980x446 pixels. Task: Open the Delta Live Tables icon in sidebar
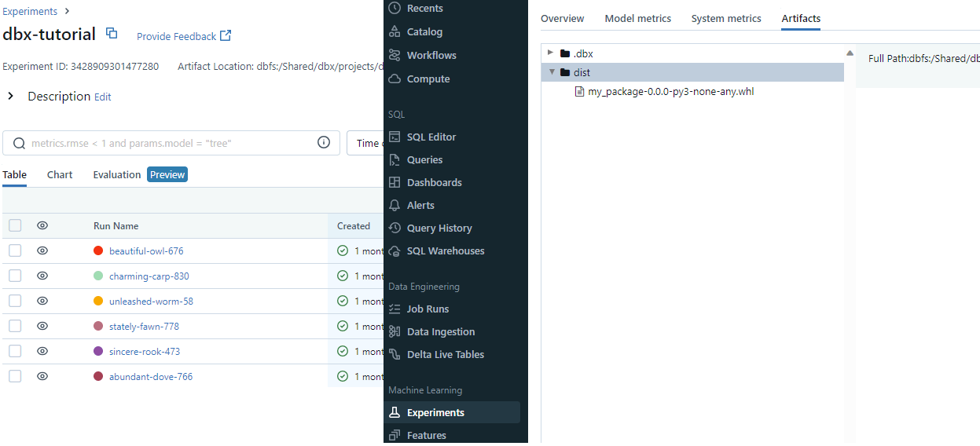tap(395, 354)
